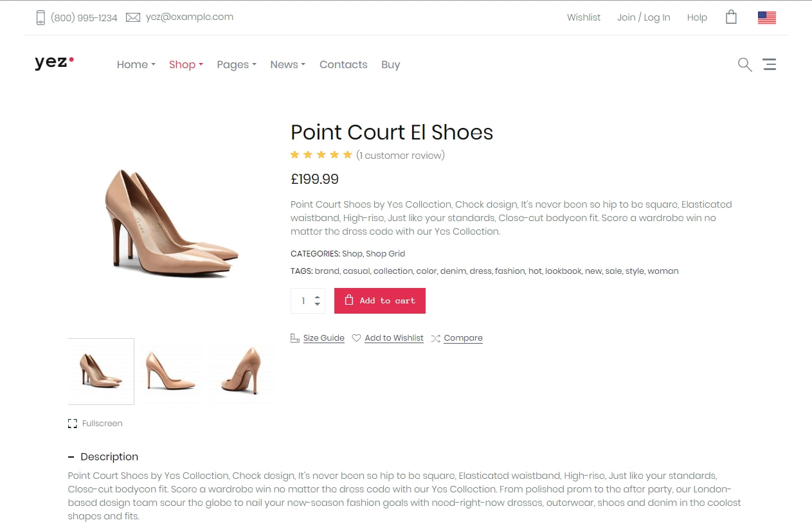Open the search magnifier icon
Screen dimensions: 812x529
coord(744,64)
